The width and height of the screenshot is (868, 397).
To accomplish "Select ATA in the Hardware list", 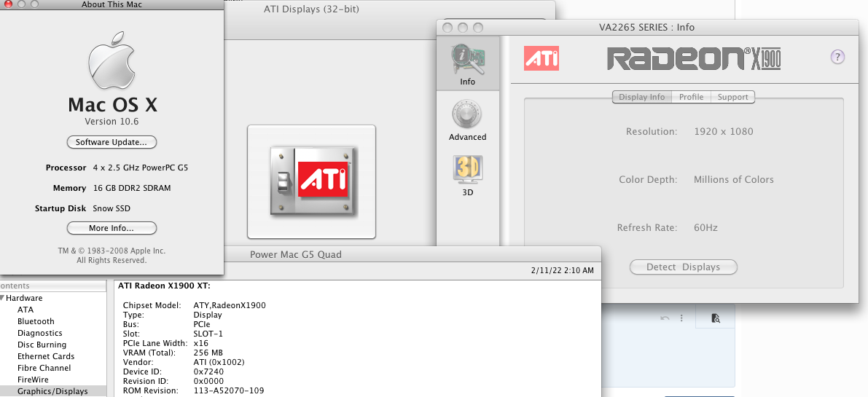I will point(26,310).
